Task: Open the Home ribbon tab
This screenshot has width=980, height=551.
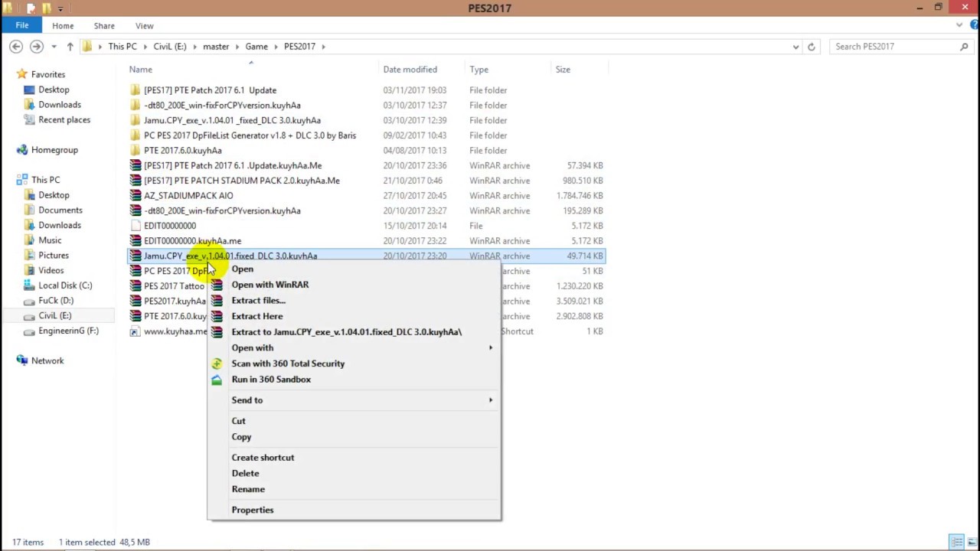Action: point(63,26)
